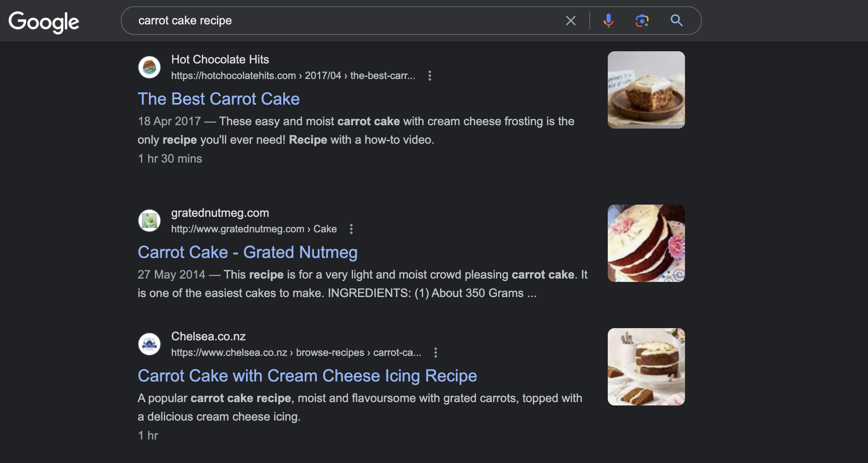The height and width of the screenshot is (463, 868).
Task: Click the gratednutmeg.com site favicon
Action: (149, 221)
